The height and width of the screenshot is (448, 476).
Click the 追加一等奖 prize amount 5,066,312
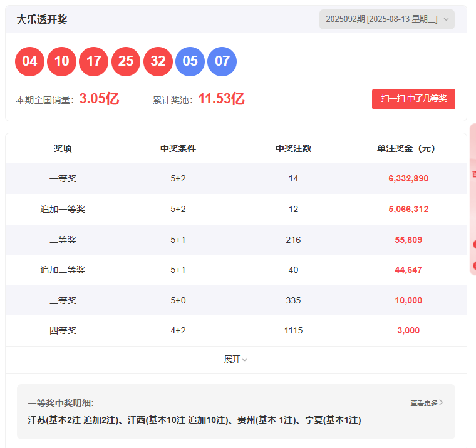[408, 209]
